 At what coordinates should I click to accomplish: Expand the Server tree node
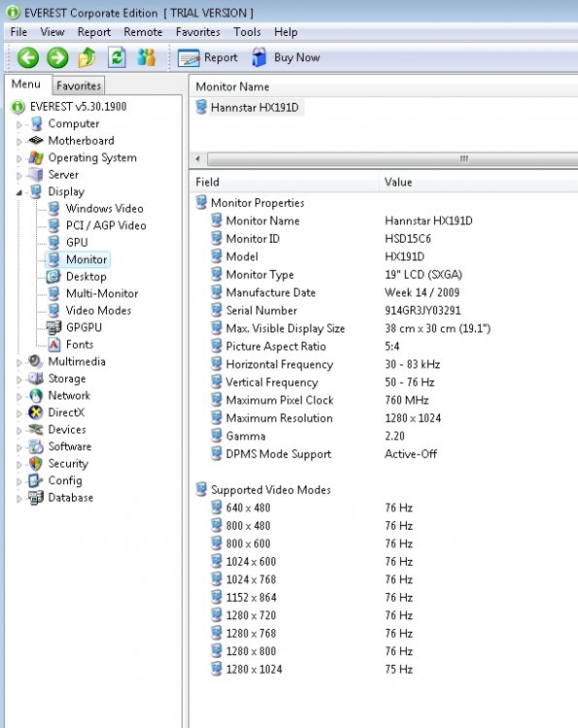pyautogui.click(x=19, y=176)
